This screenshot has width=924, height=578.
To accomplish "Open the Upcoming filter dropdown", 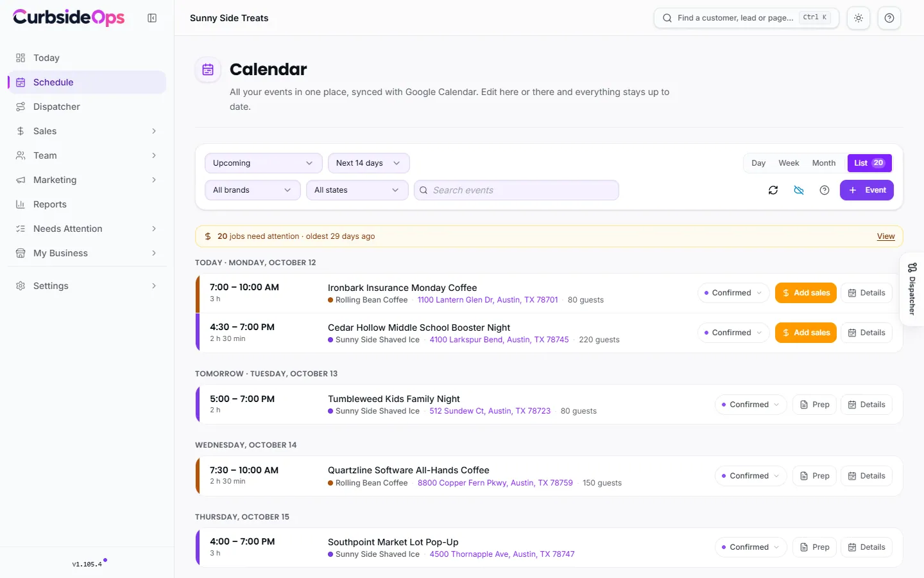I will click(263, 163).
